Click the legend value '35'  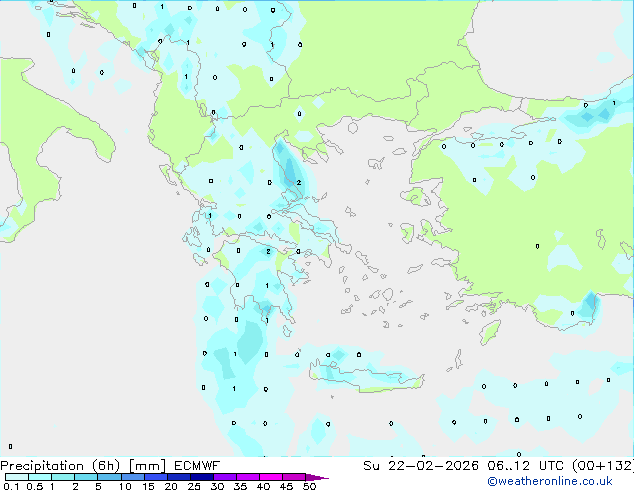[x=240, y=486]
